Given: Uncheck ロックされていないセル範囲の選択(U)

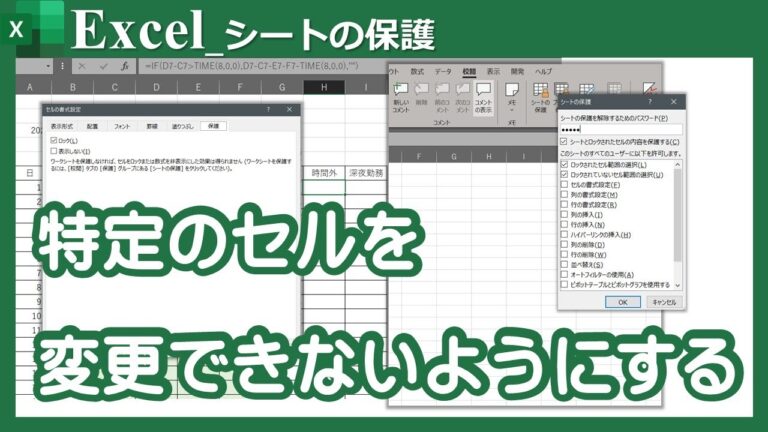Looking at the screenshot, I should pos(564,174).
